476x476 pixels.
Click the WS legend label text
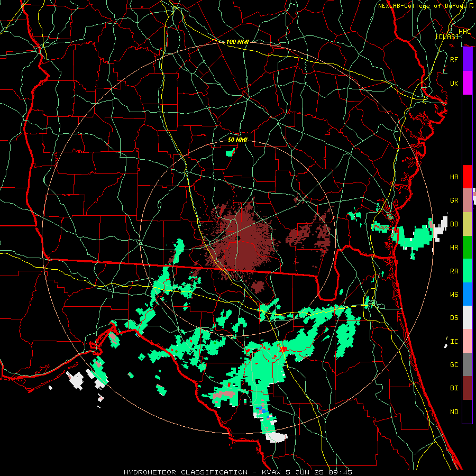coord(454,294)
